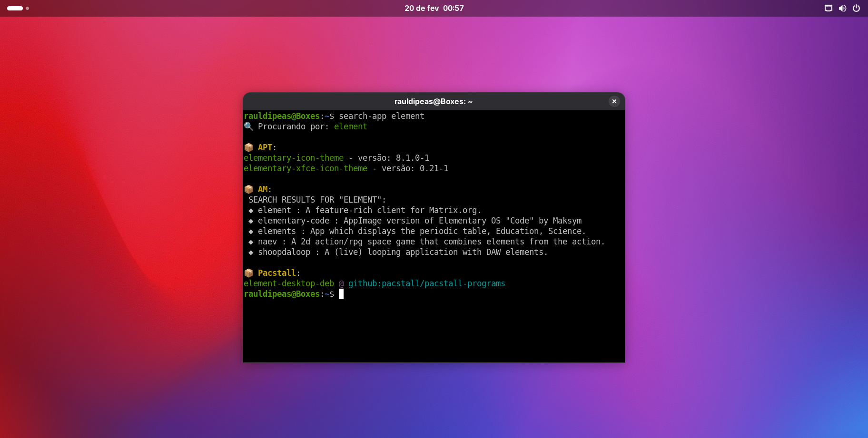Screen dimensions: 868x438
Task: Click the terminal title rauldipeas@Boxes
Action: [x=433, y=101]
